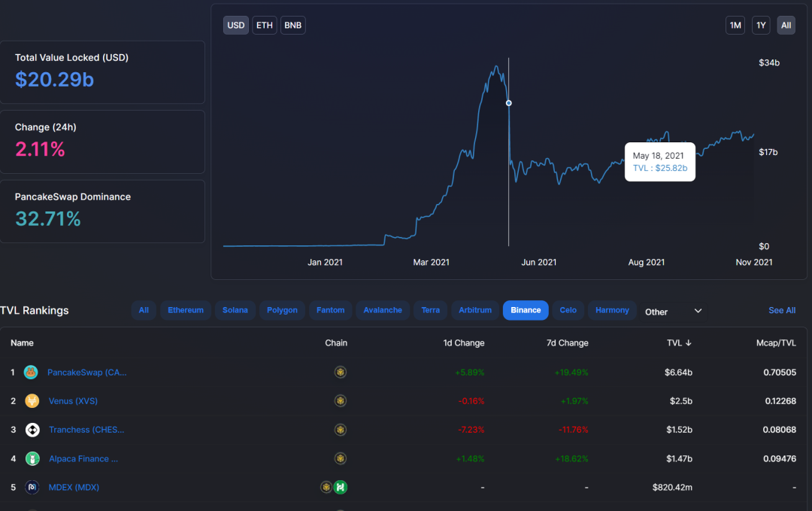Switch chart denomination to USD
This screenshot has height=511, width=812.
[235, 26]
